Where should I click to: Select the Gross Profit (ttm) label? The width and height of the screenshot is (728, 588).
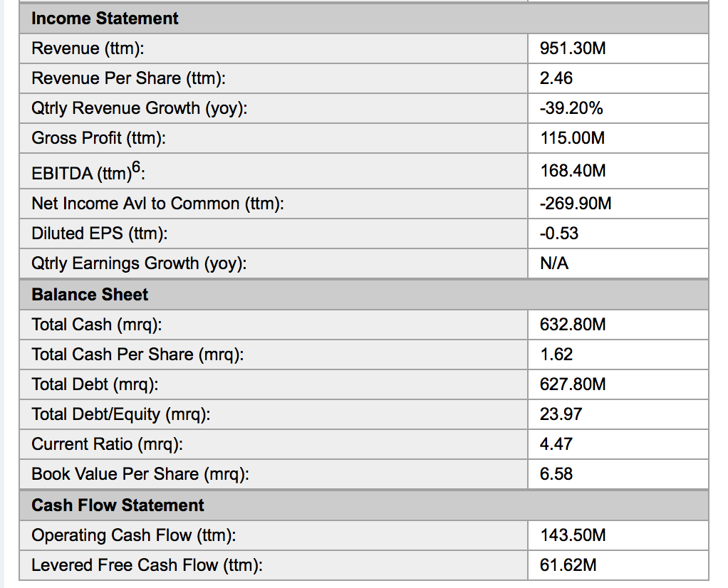98,138
